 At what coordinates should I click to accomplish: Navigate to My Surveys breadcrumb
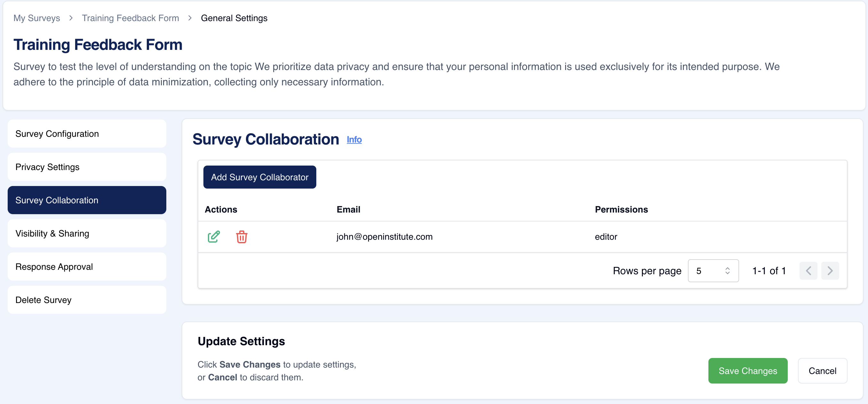point(37,18)
